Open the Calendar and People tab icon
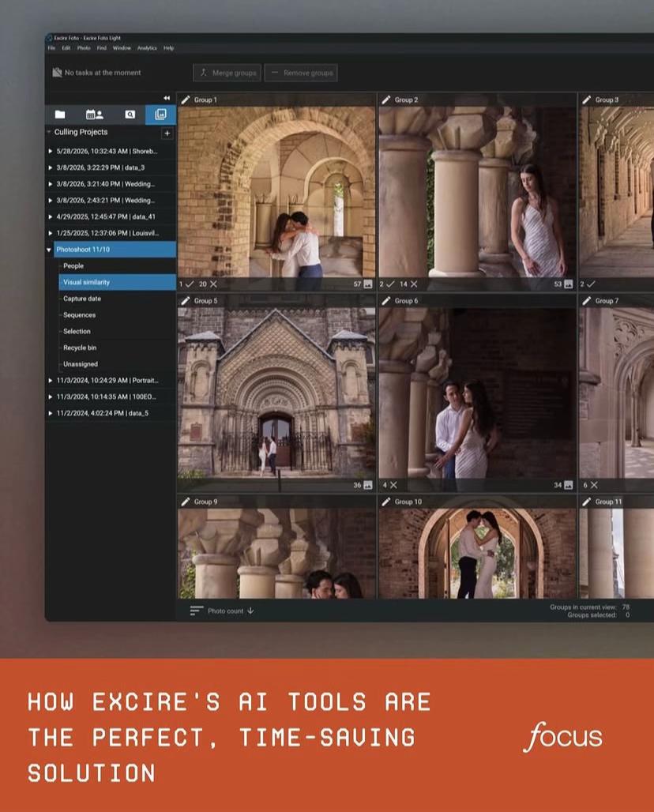The image size is (654, 812). point(94,115)
